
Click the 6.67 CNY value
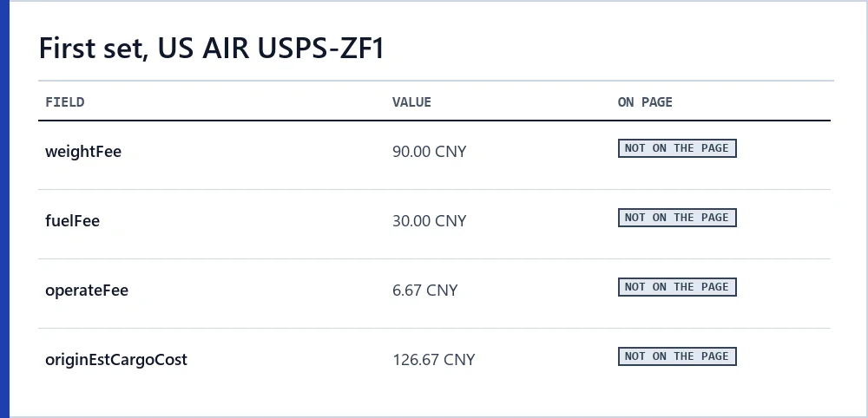[x=425, y=291]
